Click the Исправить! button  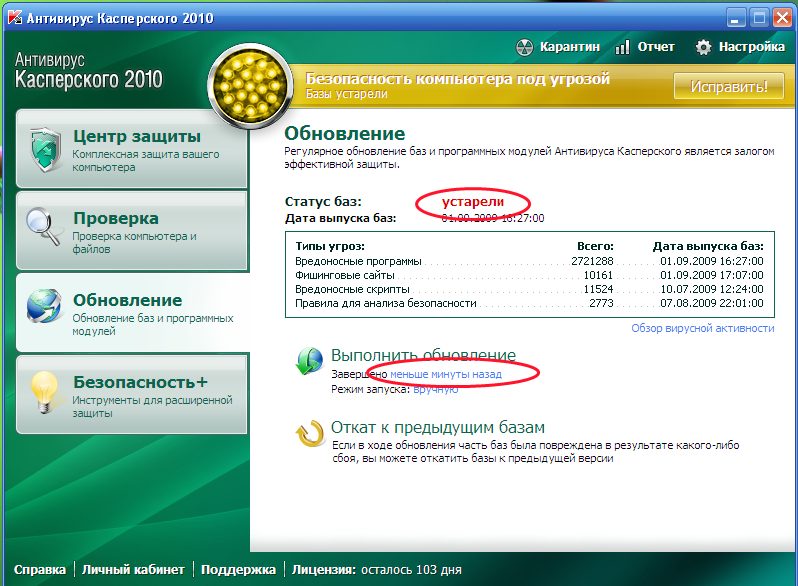pyautogui.click(x=729, y=86)
